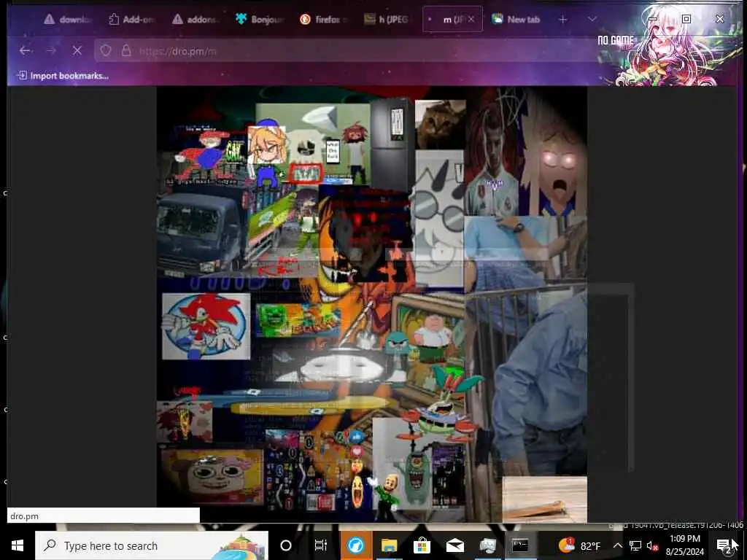Switch to the h (JPEG tab
This screenshot has height=560, width=747.
coord(387,20)
